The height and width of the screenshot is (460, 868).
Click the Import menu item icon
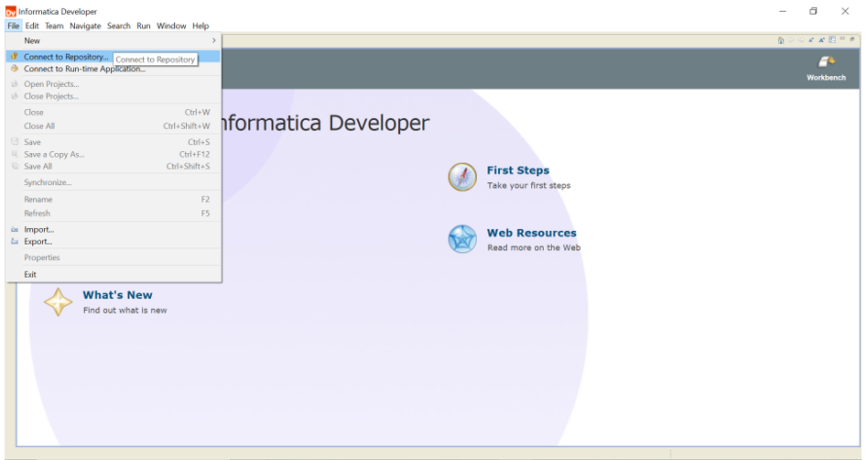tap(15, 229)
